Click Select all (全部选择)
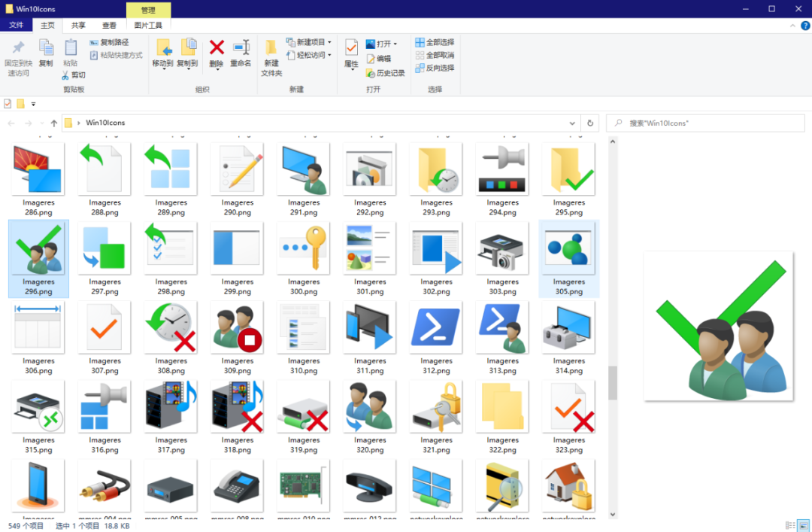 [x=435, y=43]
